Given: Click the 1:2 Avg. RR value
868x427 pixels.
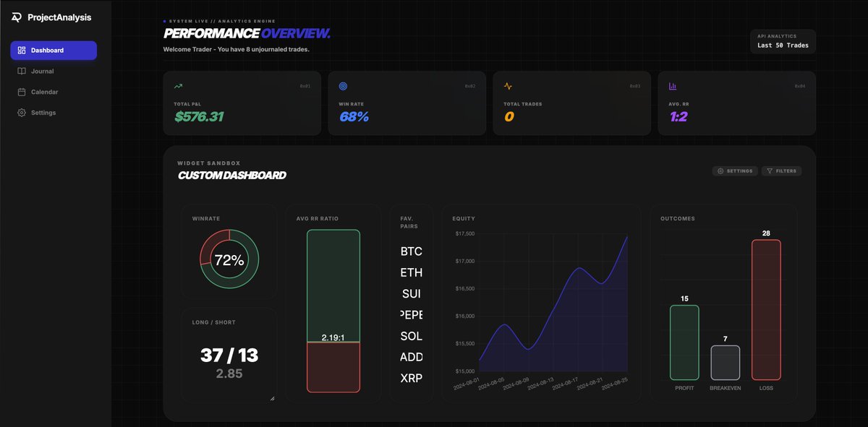Looking at the screenshot, I should coord(678,116).
